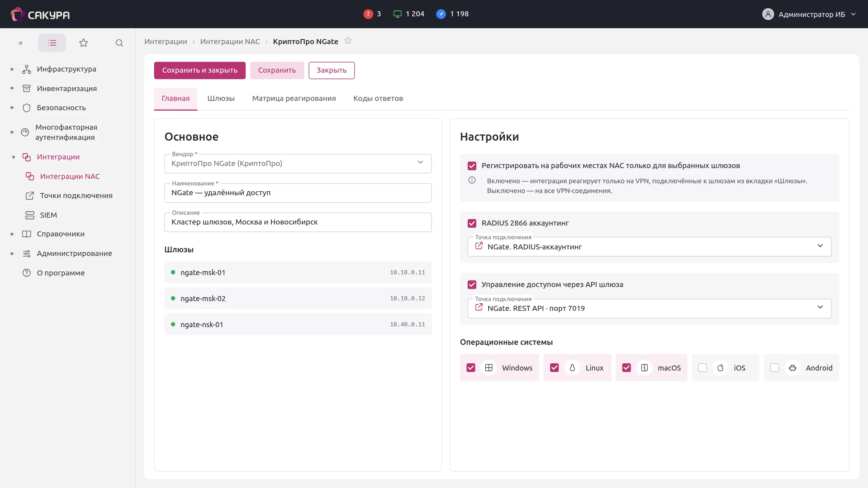Image resolution: width=868 pixels, height=488 pixels.
Task: Expand the Администрирование section
Action: click(12, 253)
